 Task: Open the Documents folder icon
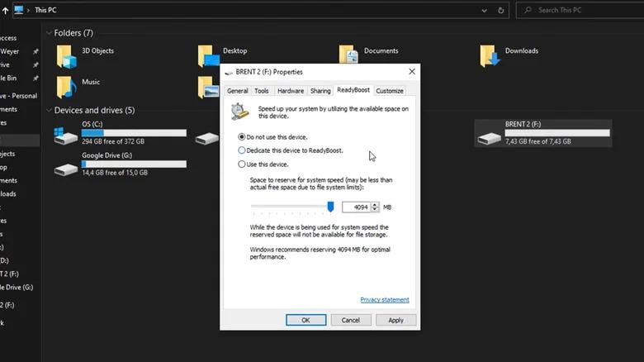349,56
